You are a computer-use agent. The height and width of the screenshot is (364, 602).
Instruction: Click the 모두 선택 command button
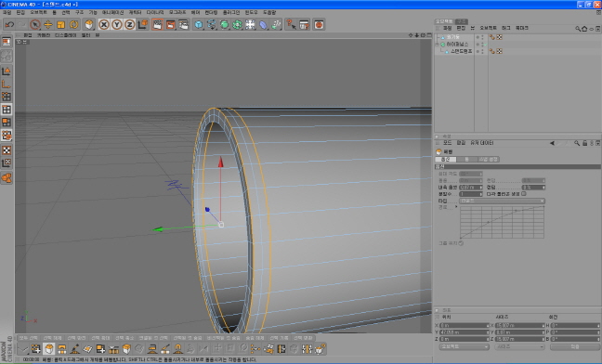[x=29, y=338]
